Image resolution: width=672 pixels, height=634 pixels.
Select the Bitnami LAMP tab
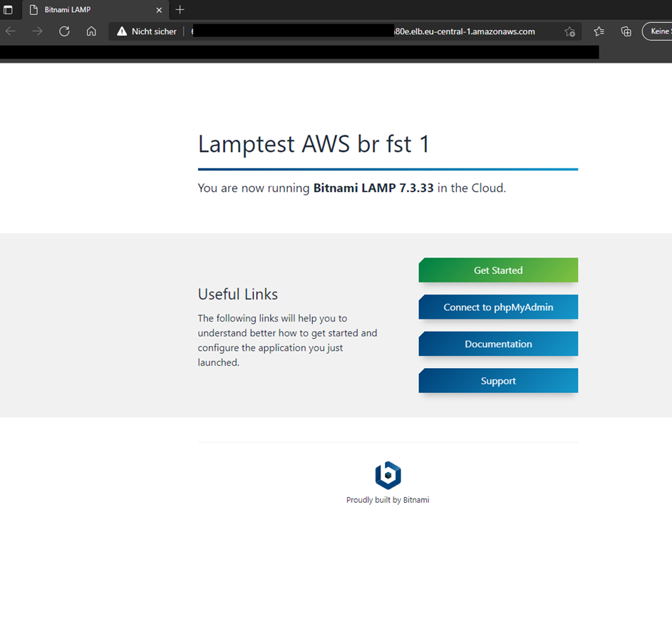95,10
